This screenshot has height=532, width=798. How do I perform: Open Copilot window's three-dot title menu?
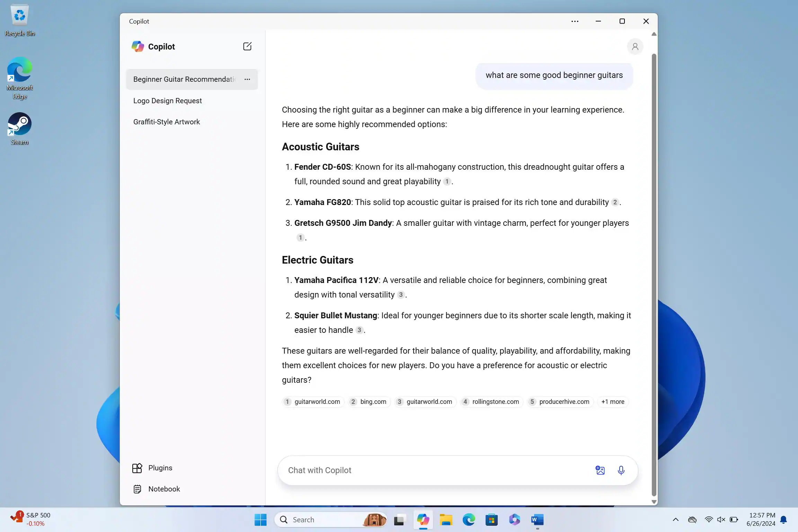coord(575,21)
